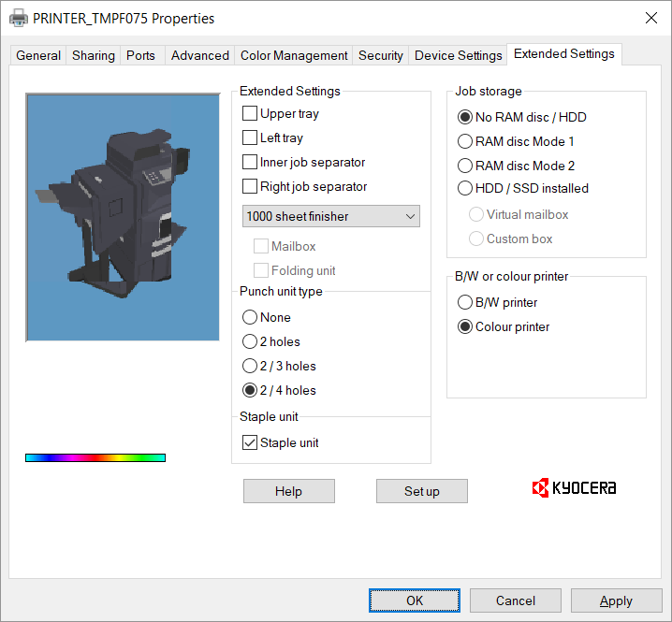Screen dimensions: 672x622
Task: Click the rainbow color spectrum bar
Action: tap(95, 457)
